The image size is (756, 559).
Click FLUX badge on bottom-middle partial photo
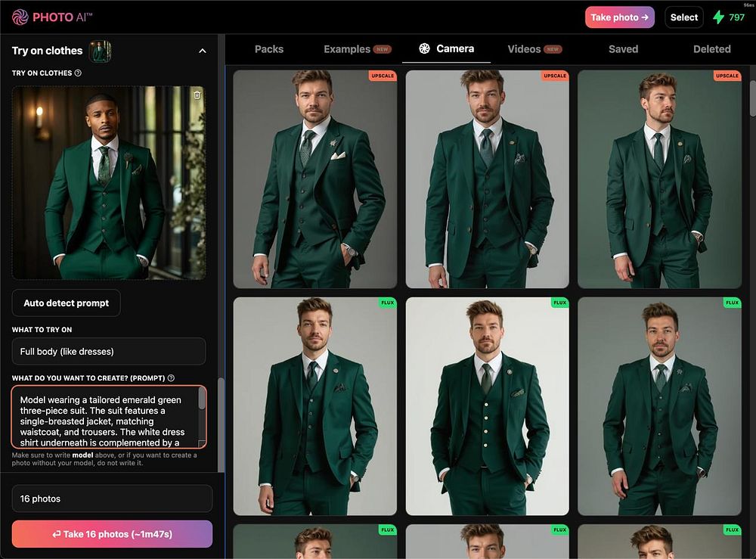(559, 529)
